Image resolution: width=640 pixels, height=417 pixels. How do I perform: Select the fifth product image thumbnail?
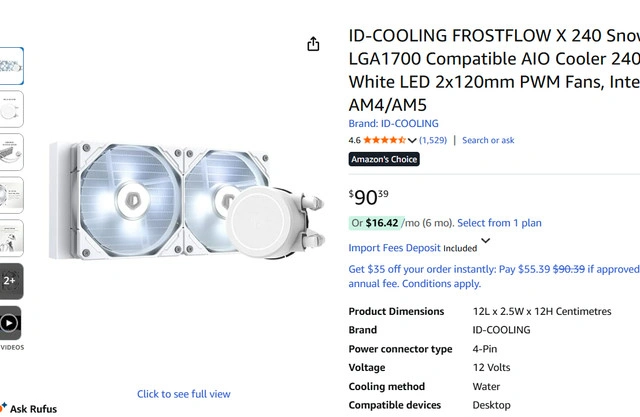tap(10, 238)
